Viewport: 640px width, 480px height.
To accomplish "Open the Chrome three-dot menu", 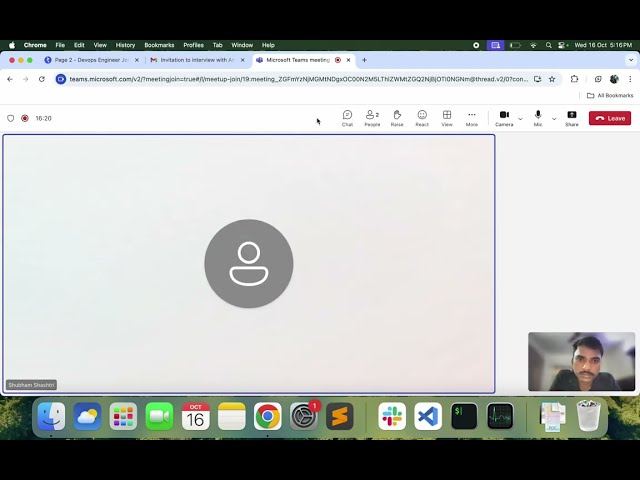I will [x=630, y=79].
